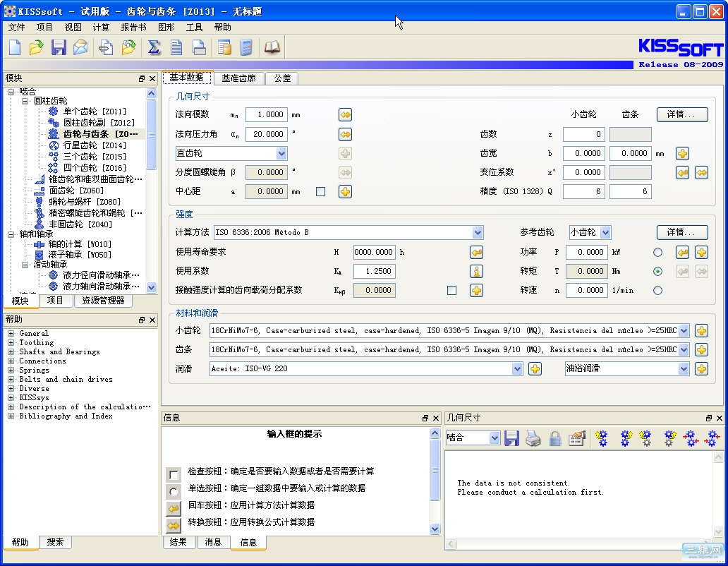Viewport: 728px width, 566px height.
Task: Click the envelope send-mail toolbar icon
Action: (x=80, y=47)
